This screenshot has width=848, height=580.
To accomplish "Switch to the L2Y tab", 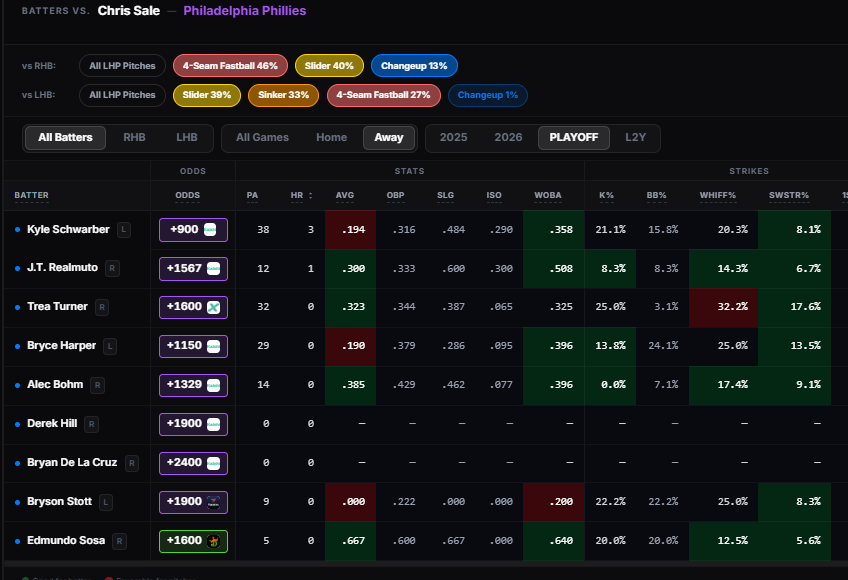I will [x=635, y=137].
